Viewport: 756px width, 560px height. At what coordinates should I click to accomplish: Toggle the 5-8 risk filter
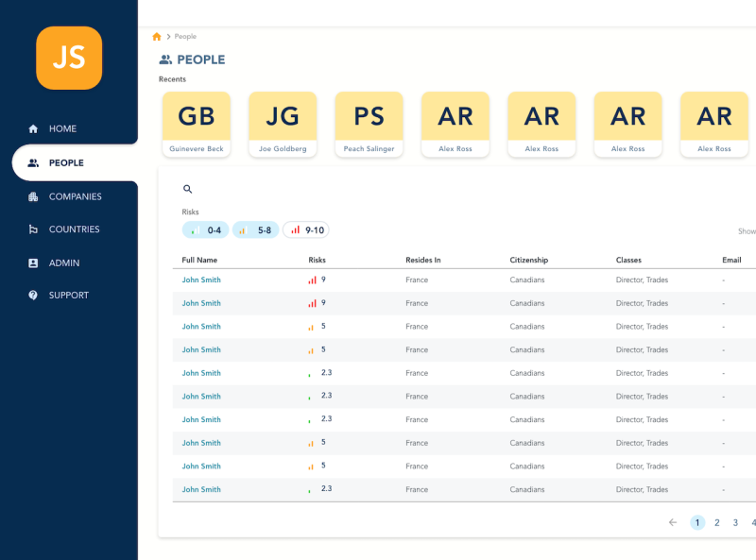[254, 229]
